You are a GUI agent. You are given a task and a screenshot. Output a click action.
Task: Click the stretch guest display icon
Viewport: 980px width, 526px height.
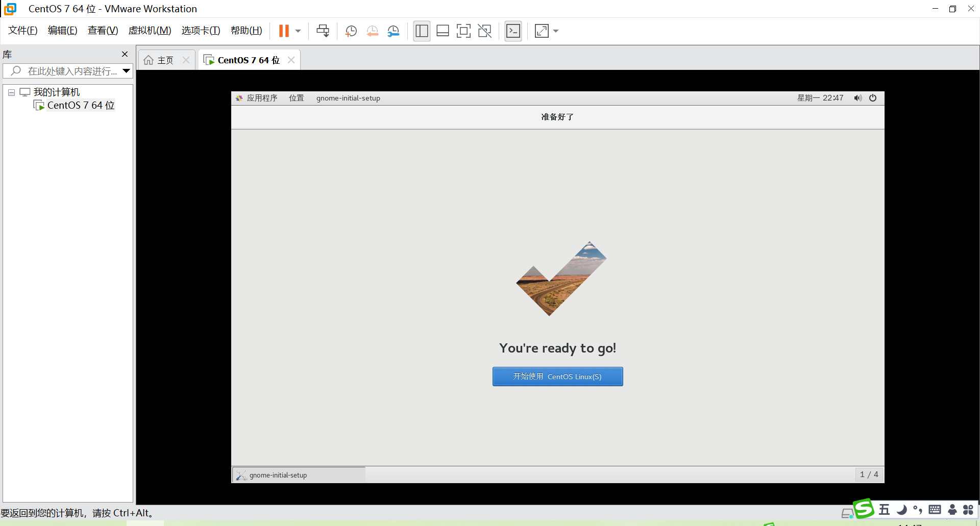[542, 31]
